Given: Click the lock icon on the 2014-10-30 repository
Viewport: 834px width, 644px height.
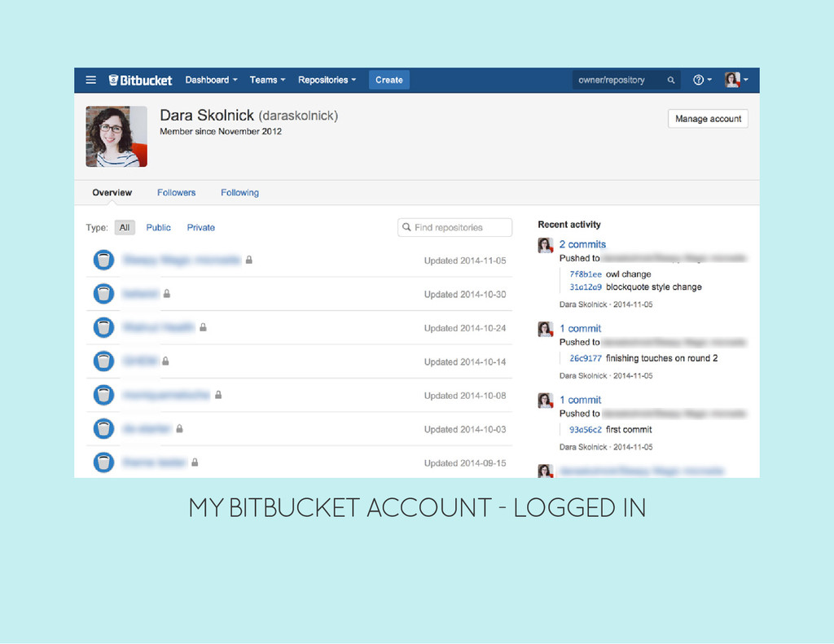Looking at the screenshot, I should click(167, 293).
